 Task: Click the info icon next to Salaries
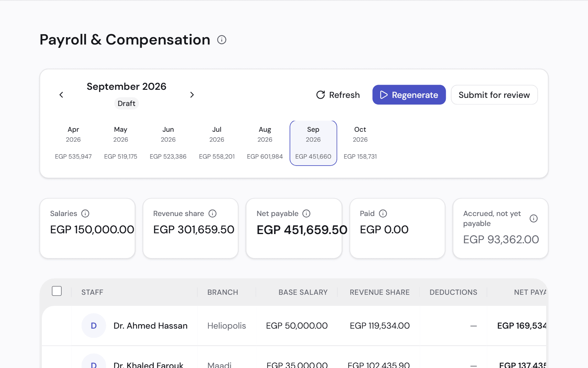click(x=85, y=213)
